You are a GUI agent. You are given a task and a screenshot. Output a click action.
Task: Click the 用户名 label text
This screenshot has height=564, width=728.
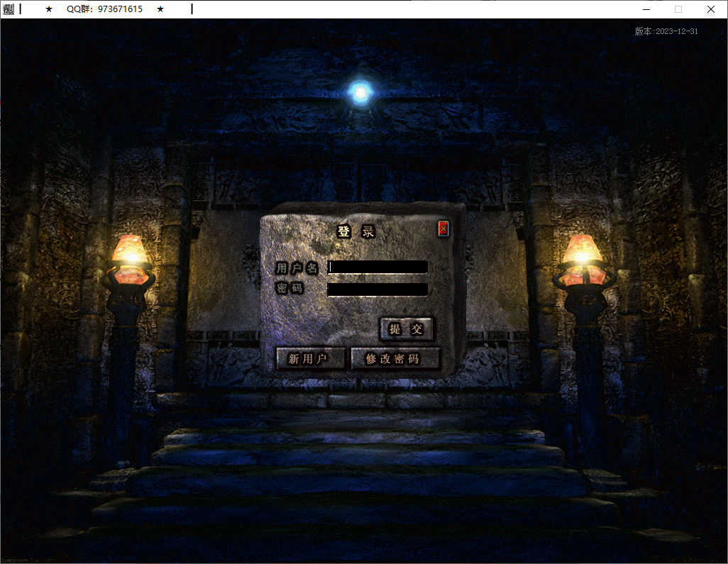tap(297, 267)
